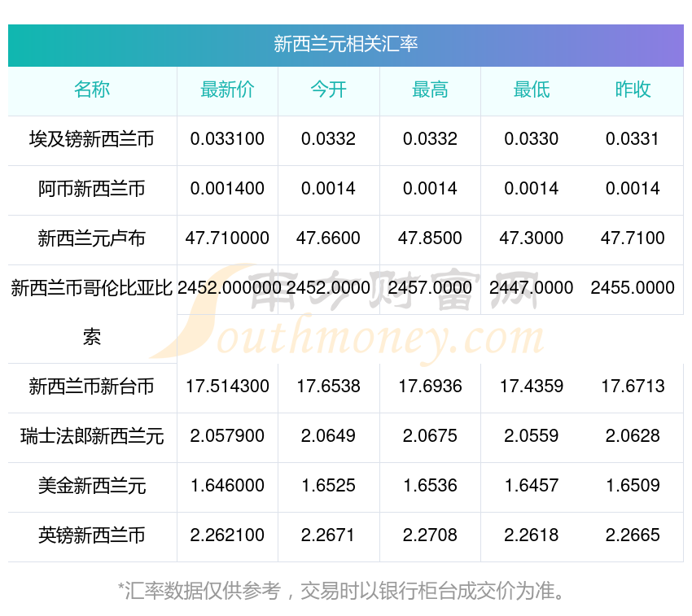Image resolution: width=692 pixels, height=616 pixels.
Task: Click the 新西兰币新台币 row name
Action: point(92,387)
